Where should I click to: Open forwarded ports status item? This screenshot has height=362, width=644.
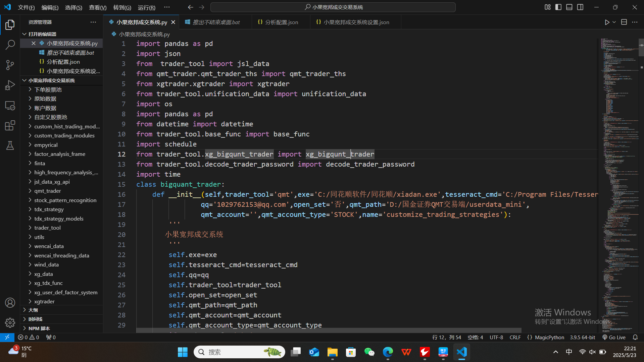51,337
